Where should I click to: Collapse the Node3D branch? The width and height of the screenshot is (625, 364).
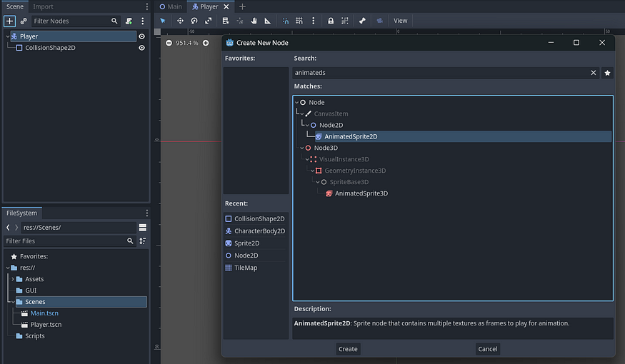pos(302,148)
